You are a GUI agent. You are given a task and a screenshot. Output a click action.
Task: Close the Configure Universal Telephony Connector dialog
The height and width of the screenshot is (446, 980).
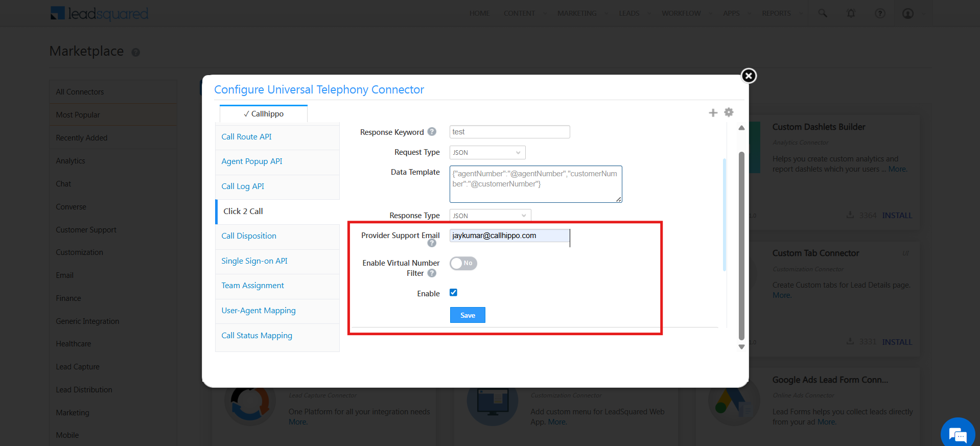pyautogui.click(x=749, y=76)
